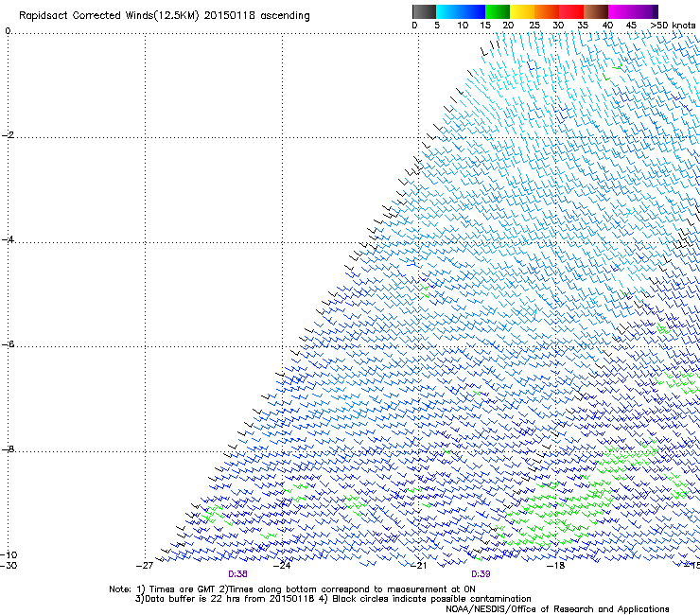Click the brown 35-40 knots color segment

coord(596,11)
